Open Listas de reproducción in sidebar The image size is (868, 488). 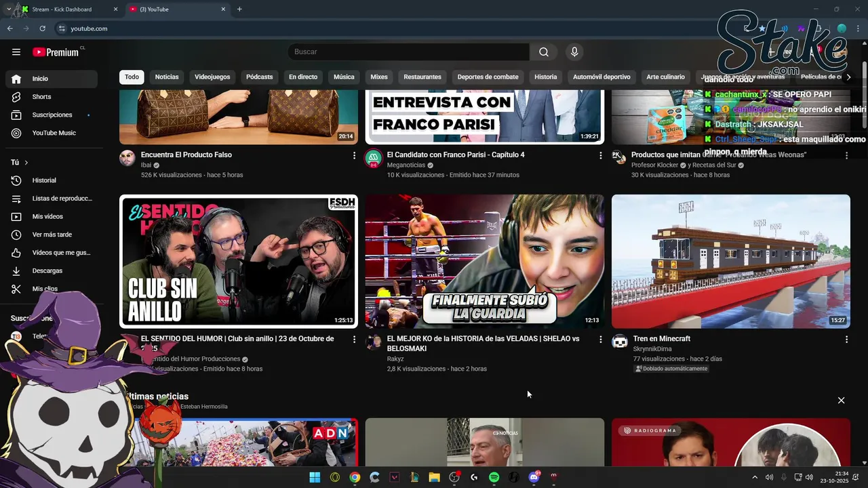point(52,199)
